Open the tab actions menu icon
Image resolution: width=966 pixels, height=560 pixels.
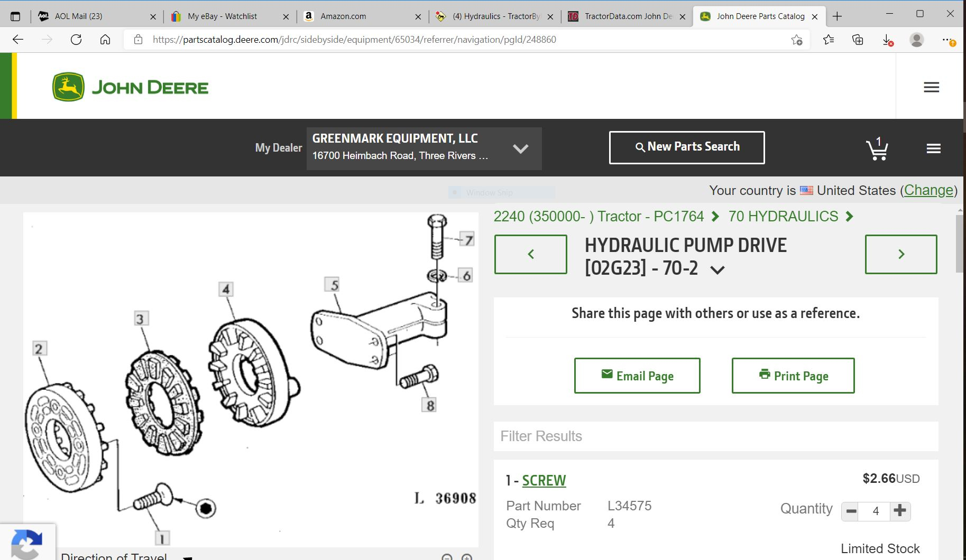[x=15, y=16]
